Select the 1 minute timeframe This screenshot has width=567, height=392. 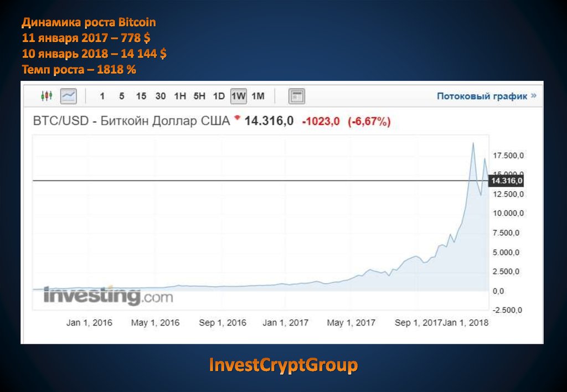pos(102,96)
